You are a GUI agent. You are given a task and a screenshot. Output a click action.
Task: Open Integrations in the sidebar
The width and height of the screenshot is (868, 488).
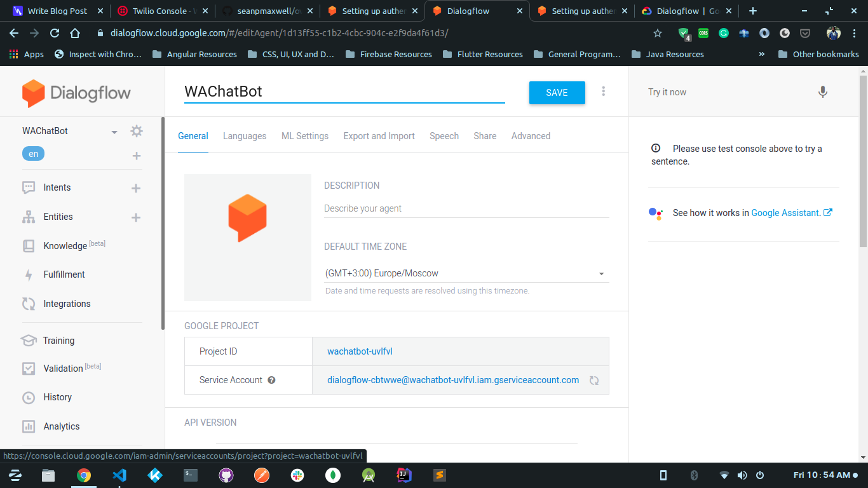(x=67, y=304)
